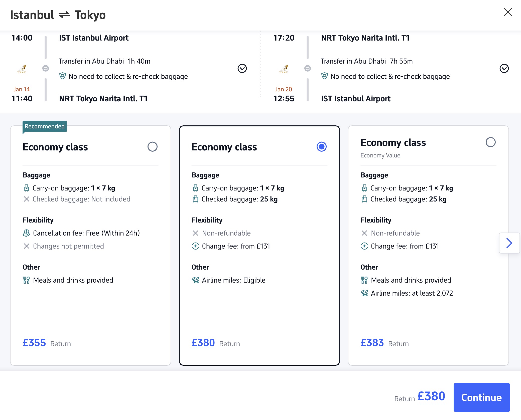Click the airline miles icon in the £380 fare card
Viewport: 521px width, 420px height.
point(195,280)
